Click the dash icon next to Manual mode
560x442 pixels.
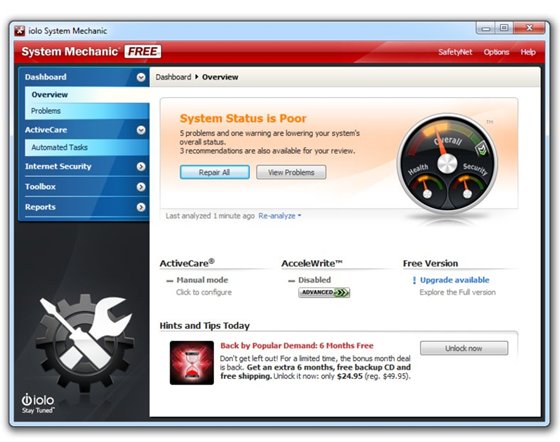[x=170, y=281]
